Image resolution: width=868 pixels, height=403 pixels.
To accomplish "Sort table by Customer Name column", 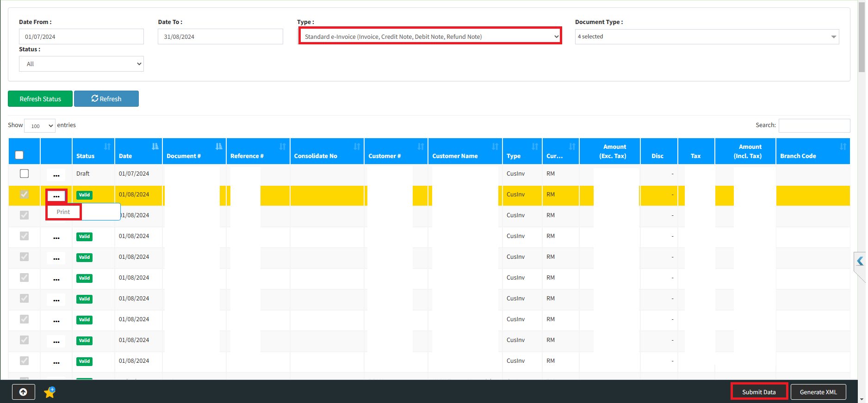I will pos(495,147).
